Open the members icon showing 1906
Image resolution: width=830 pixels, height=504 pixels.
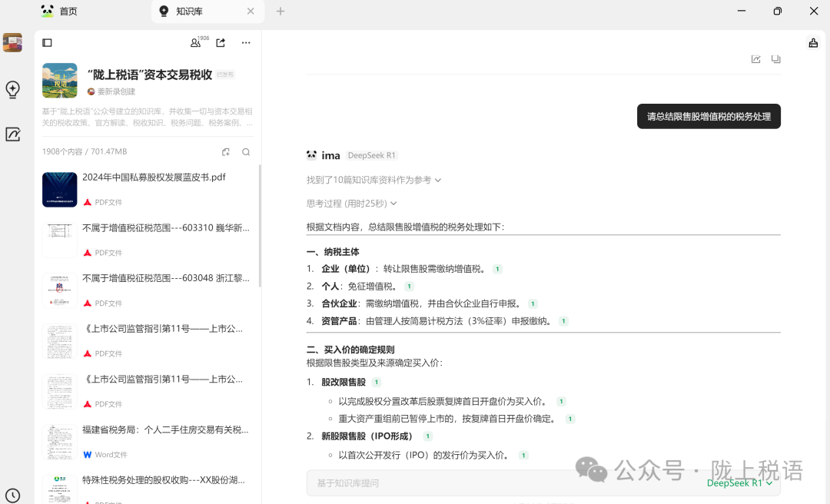pyautogui.click(x=197, y=43)
